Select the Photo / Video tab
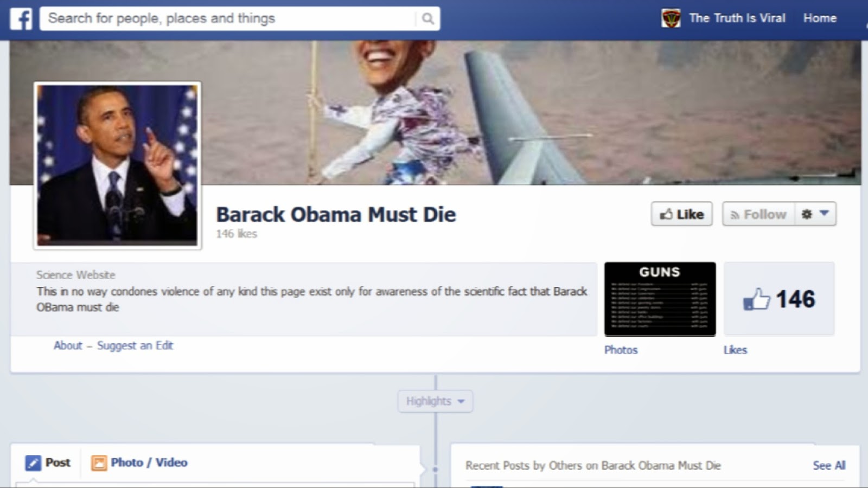868x488 pixels. (139, 463)
